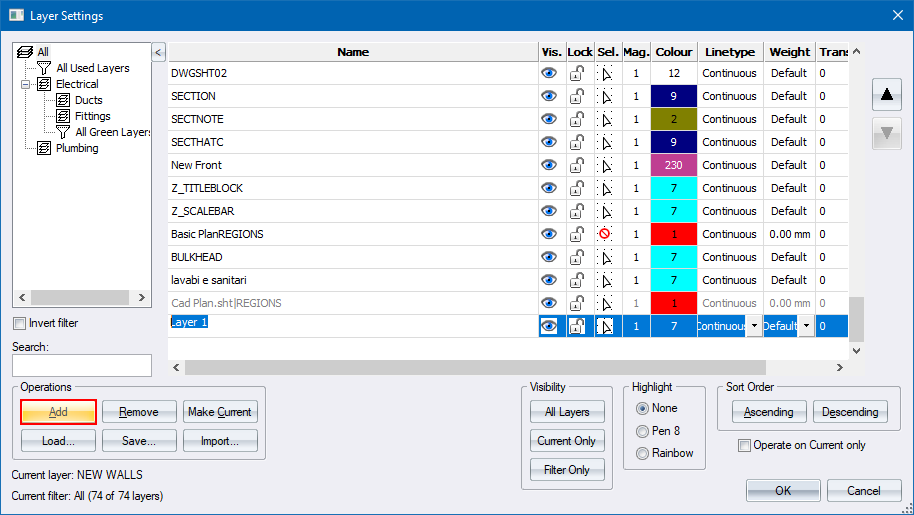Move layer up with black arrow button
Image resolution: width=914 pixels, height=515 pixels.
pyautogui.click(x=886, y=96)
